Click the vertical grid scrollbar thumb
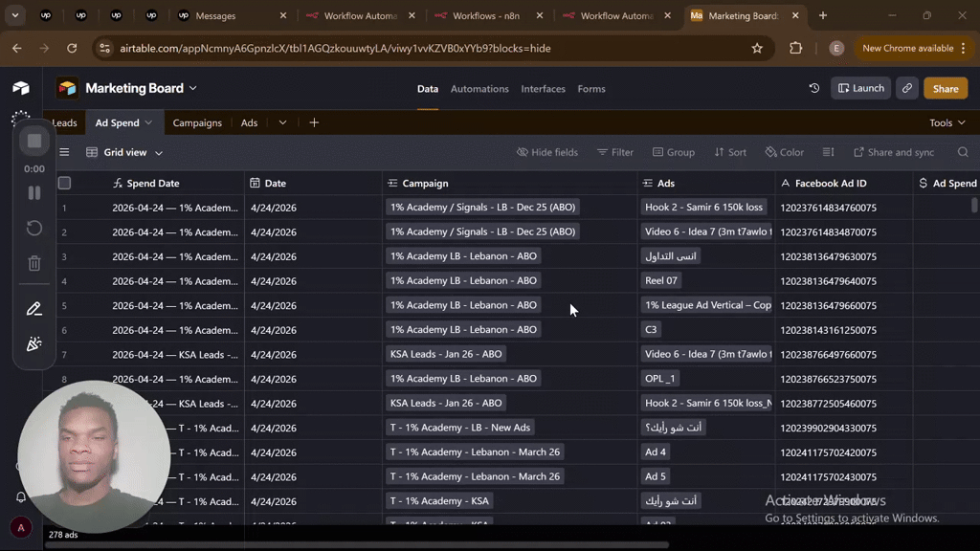The width and height of the screenshot is (980, 551). tap(974, 205)
